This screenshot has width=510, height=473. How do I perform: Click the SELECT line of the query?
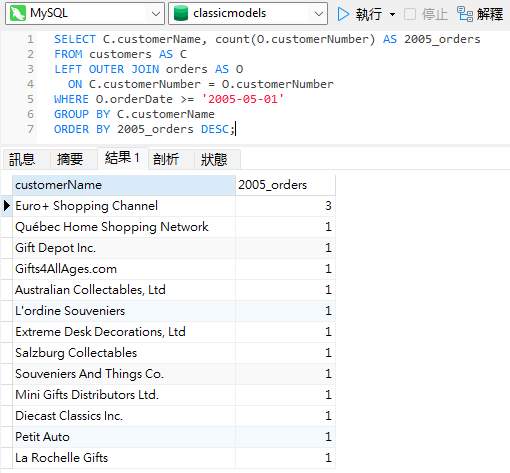(x=267, y=39)
